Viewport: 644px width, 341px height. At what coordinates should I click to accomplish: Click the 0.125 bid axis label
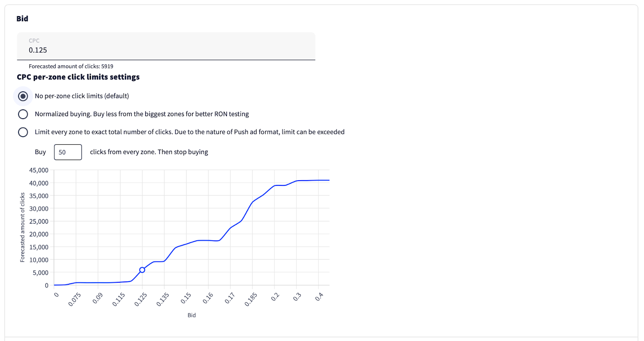(x=140, y=300)
